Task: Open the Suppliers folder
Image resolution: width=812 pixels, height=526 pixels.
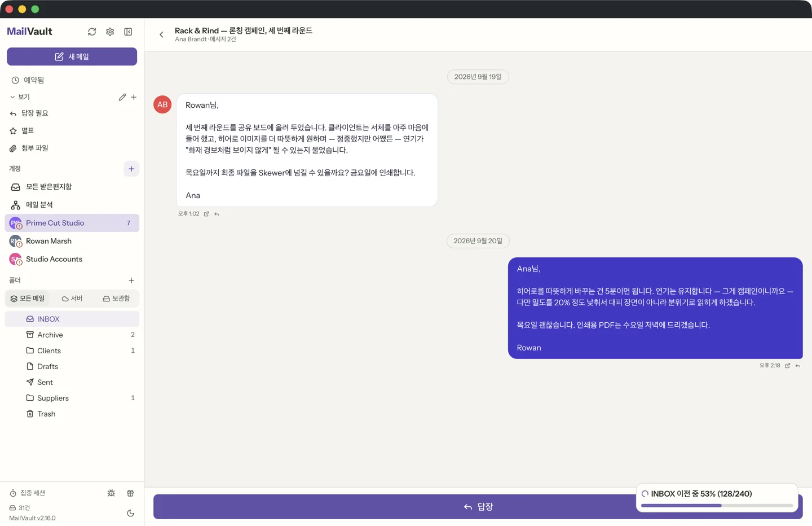Action: pyautogui.click(x=72, y=398)
